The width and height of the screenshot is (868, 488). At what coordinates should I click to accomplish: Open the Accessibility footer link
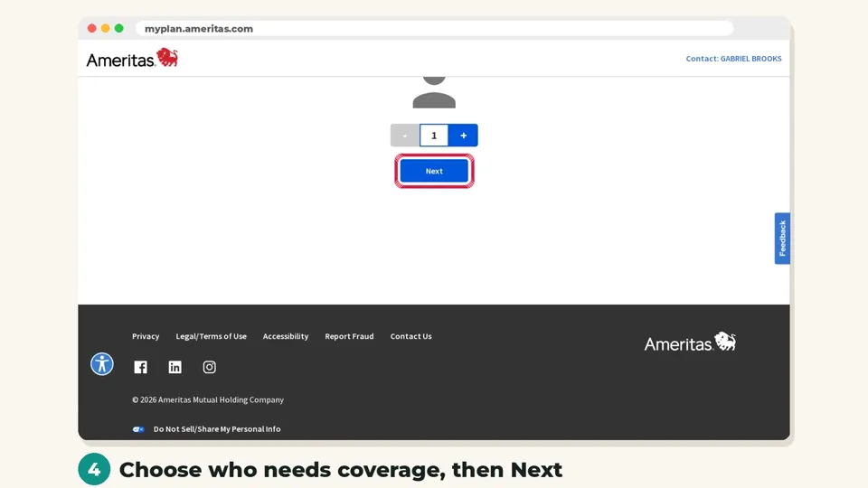(x=286, y=336)
